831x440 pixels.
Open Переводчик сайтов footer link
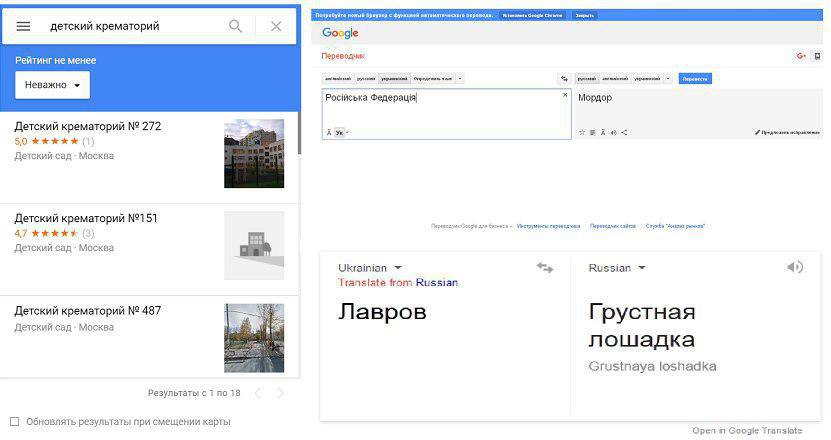613,226
